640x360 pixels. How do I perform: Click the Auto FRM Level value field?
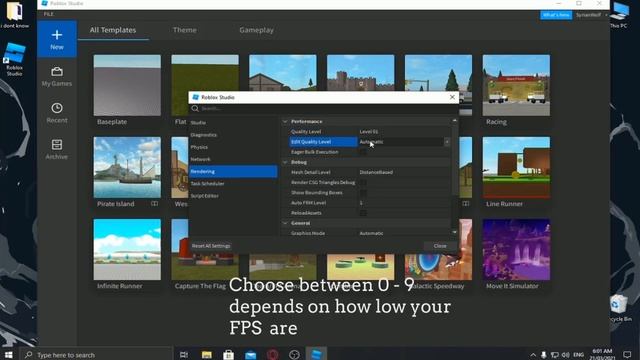click(x=404, y=203)
